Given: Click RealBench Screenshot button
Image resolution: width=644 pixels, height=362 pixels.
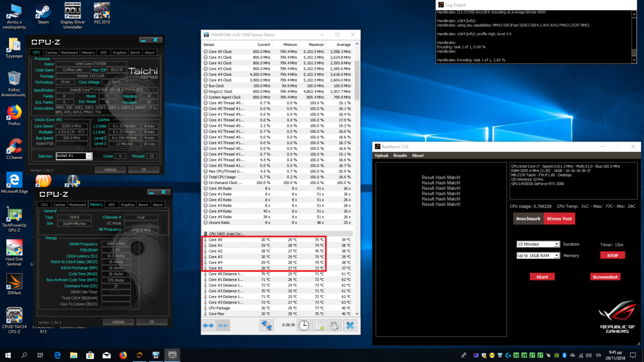Looking at the screenshot, I should (605, 277).
